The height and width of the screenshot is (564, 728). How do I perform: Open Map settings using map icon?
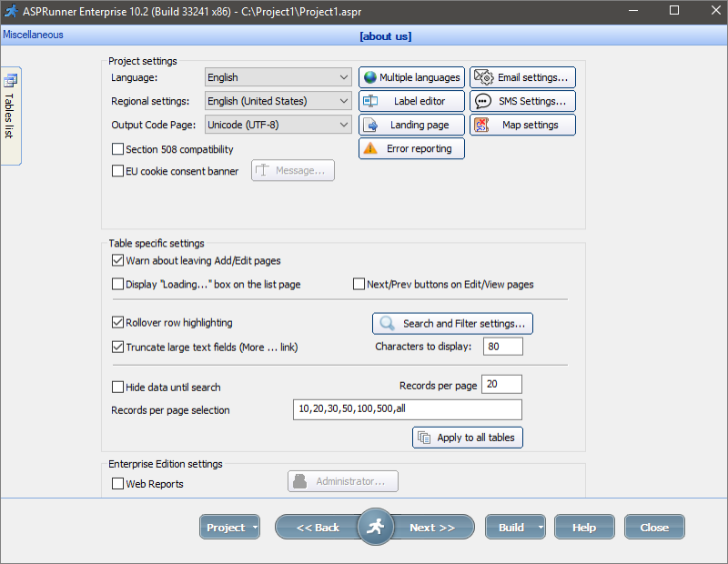pos(522,124)
